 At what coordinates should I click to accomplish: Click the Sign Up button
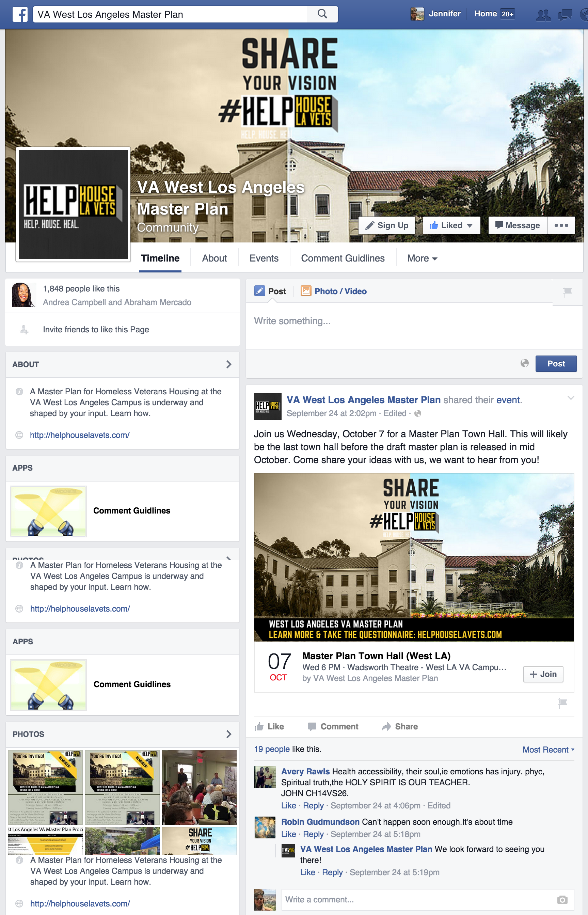(x=387, y=225)
